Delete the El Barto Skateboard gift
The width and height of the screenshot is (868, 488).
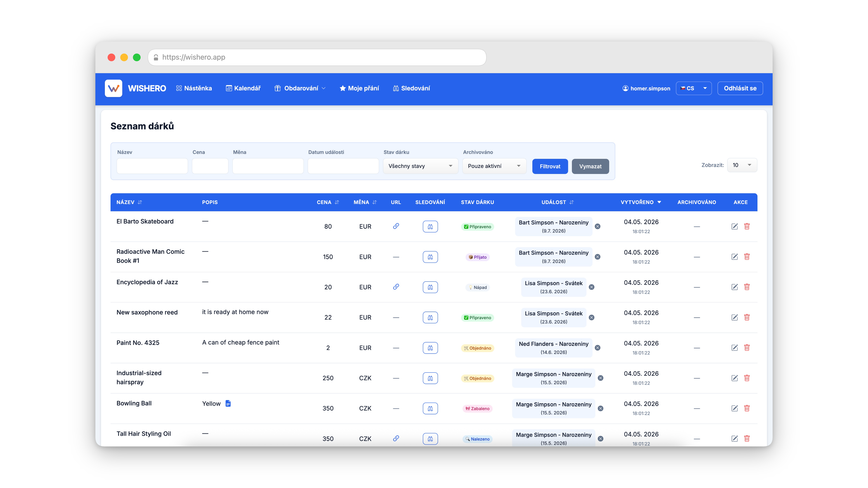[747, 226]
